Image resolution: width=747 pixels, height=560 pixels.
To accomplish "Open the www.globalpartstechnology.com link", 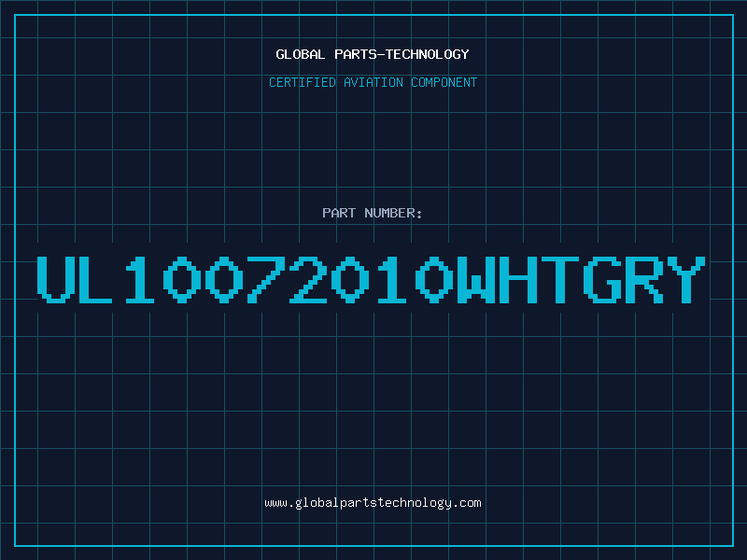I will tap(373, 503).
